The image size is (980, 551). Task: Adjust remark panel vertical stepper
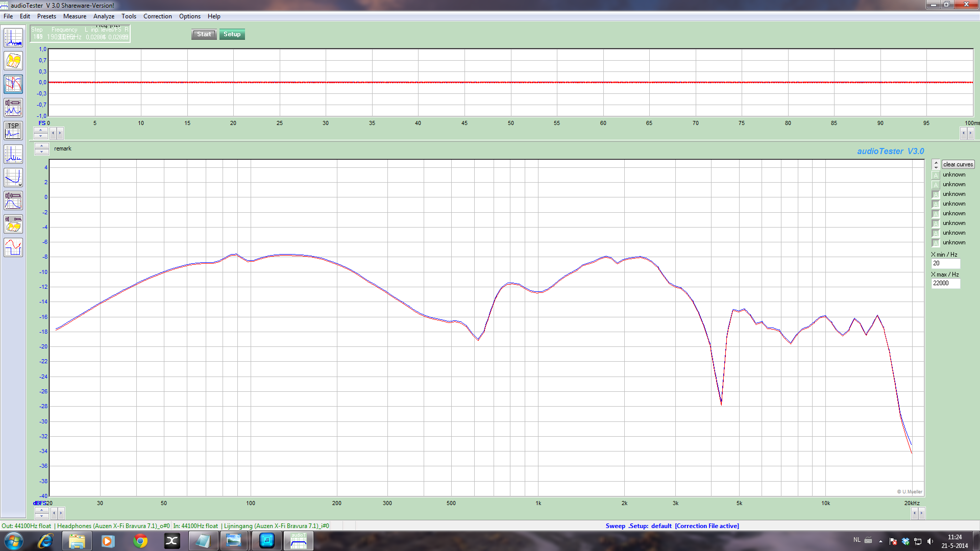point(41,149)
